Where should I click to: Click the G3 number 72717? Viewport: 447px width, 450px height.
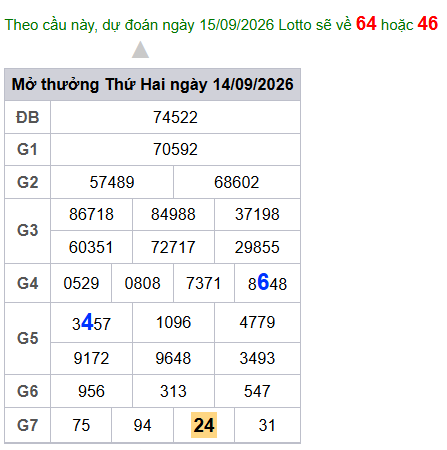tap(173, 247)
